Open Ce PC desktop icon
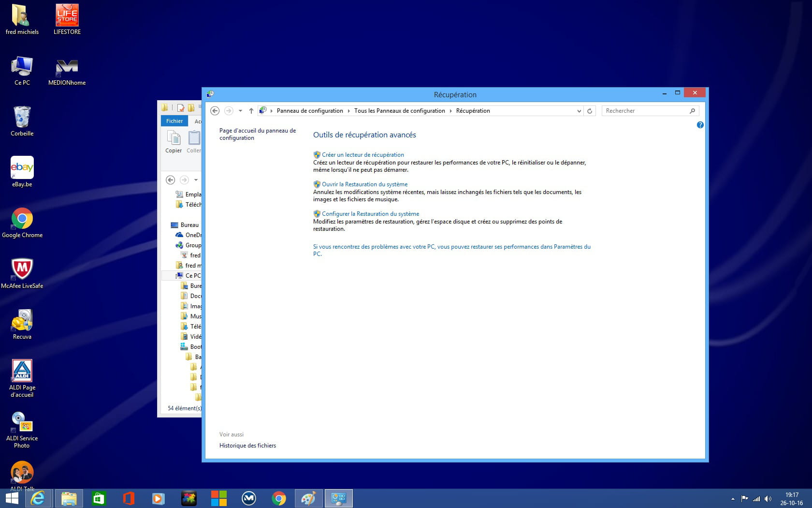 pyautogui.click(x=22, y=71)
